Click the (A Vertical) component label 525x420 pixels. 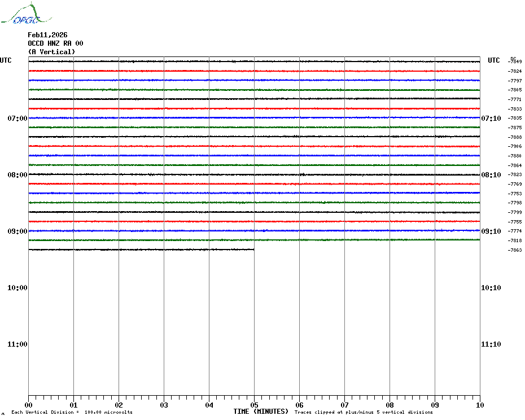tap(51, 52)
